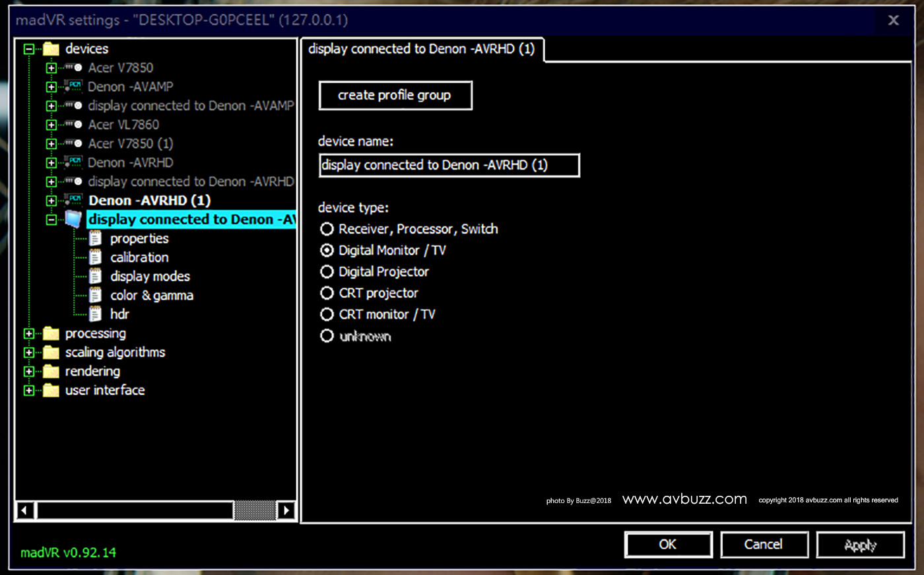
Task: Click the Denon -AVRHD (1) receiver icon
Action: point(73,201)
